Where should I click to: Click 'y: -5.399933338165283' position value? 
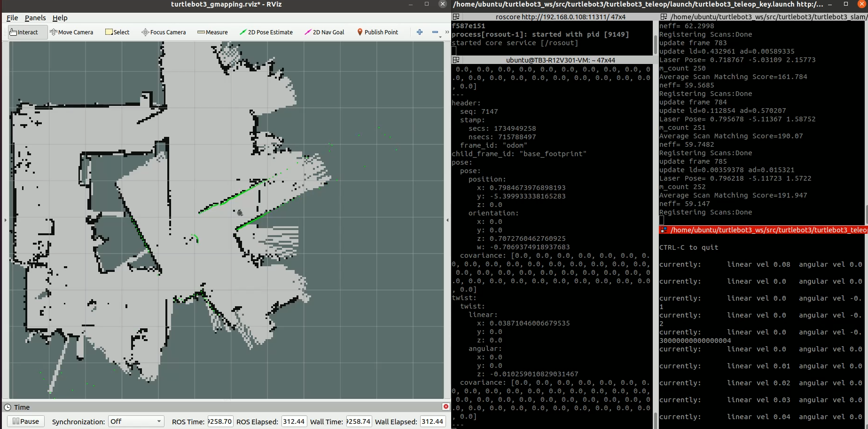tap(521, 196)
